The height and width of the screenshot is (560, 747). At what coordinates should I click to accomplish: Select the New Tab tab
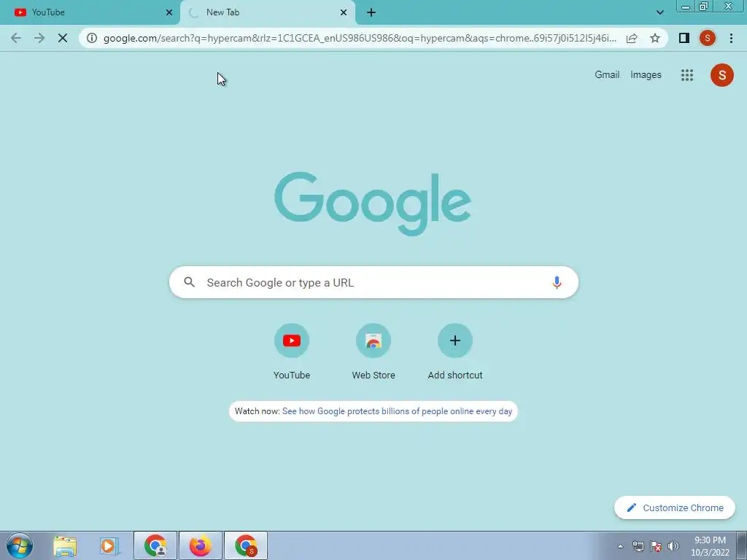(x=267, y=12)
